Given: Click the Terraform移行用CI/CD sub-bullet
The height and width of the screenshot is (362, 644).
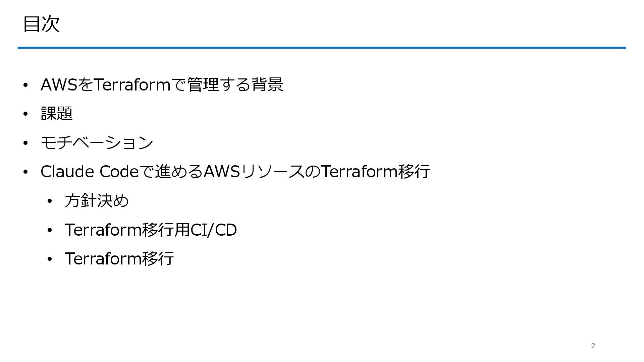Looking at the screenshot, I should pos(151,230).
